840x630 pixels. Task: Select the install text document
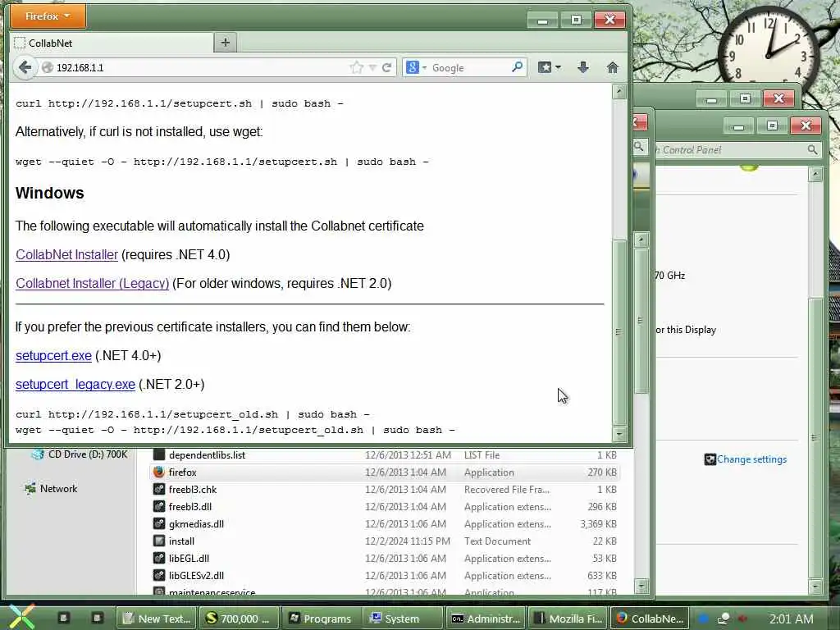tap(385, 541)
